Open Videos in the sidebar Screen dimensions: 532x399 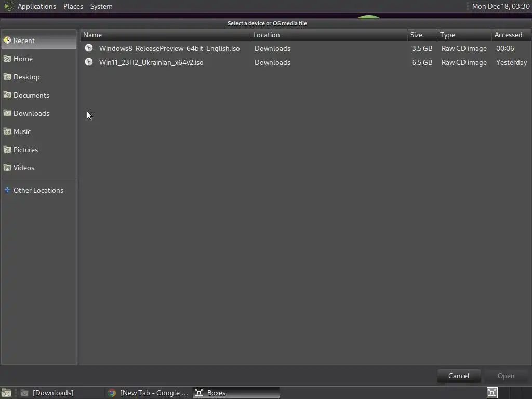point(38,168)
